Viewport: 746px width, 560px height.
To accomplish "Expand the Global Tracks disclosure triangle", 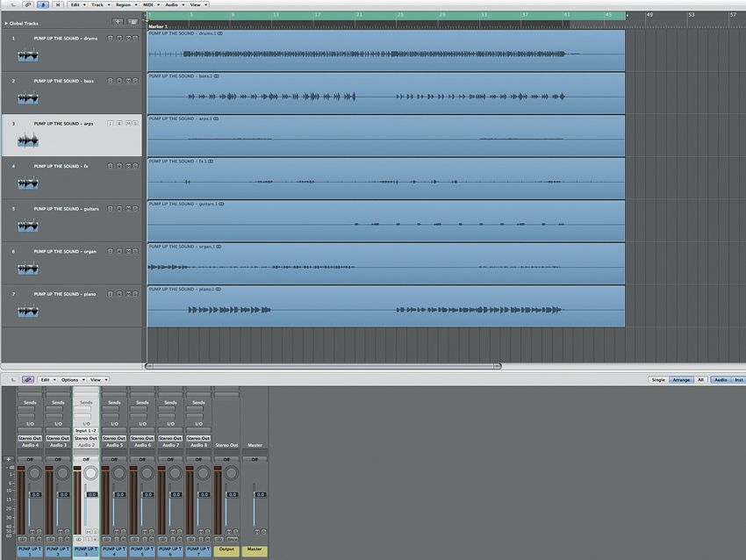I will point(6,23).
